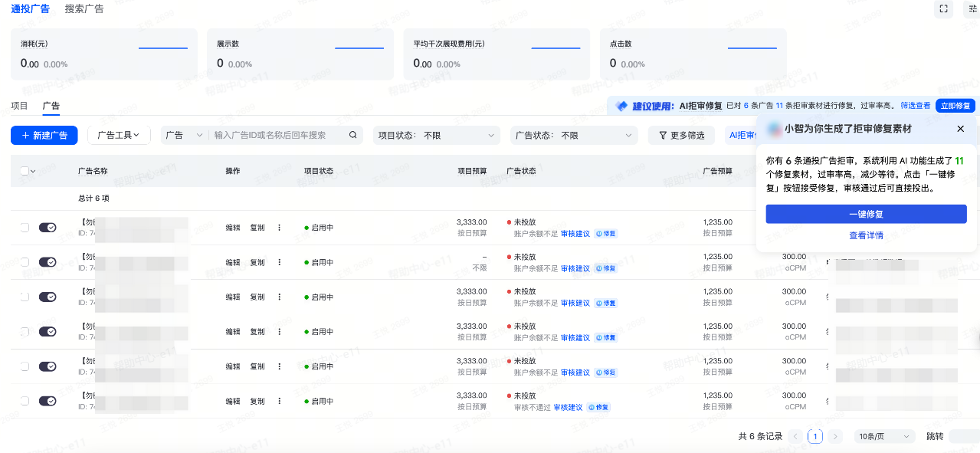Switch to the 项目 tab
The height and width of the screenshot is (453, 980).
click(19, 106)
